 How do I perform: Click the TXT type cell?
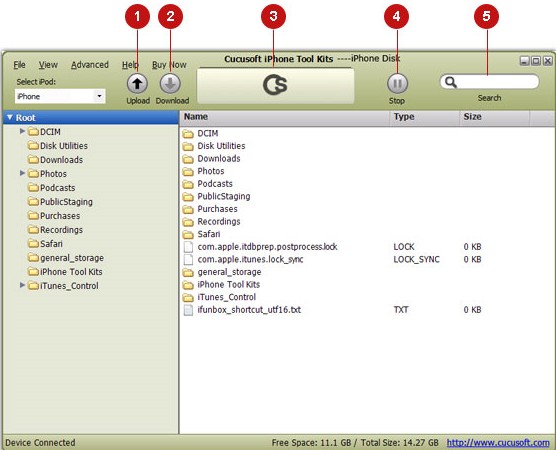401,310
